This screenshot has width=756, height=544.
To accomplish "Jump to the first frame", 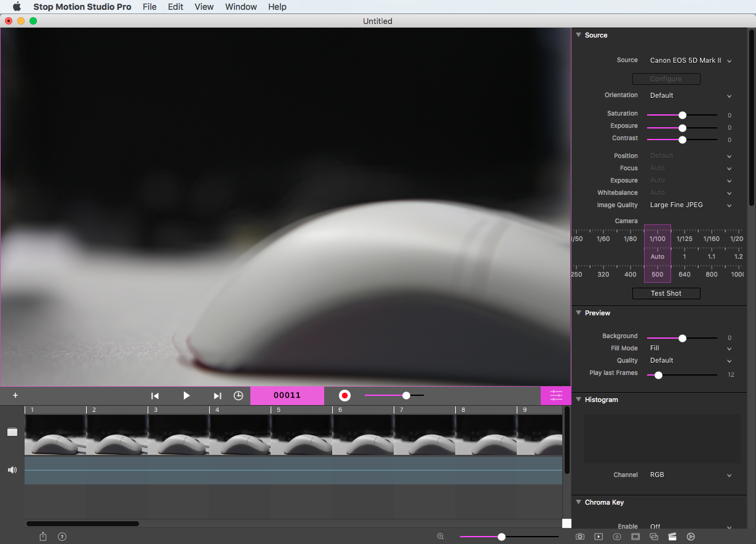I will point(155,396).
